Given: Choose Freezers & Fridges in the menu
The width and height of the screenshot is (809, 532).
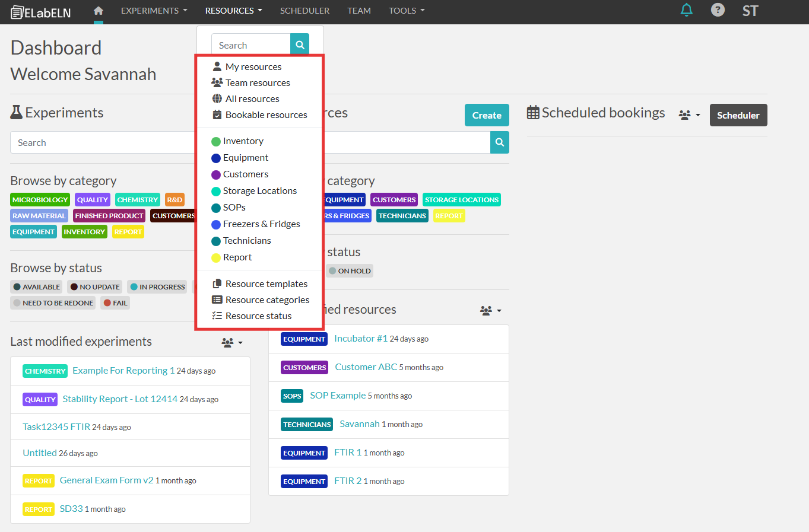Looking at the screenshot, I should pyautogui.click(x=261, y=224).
